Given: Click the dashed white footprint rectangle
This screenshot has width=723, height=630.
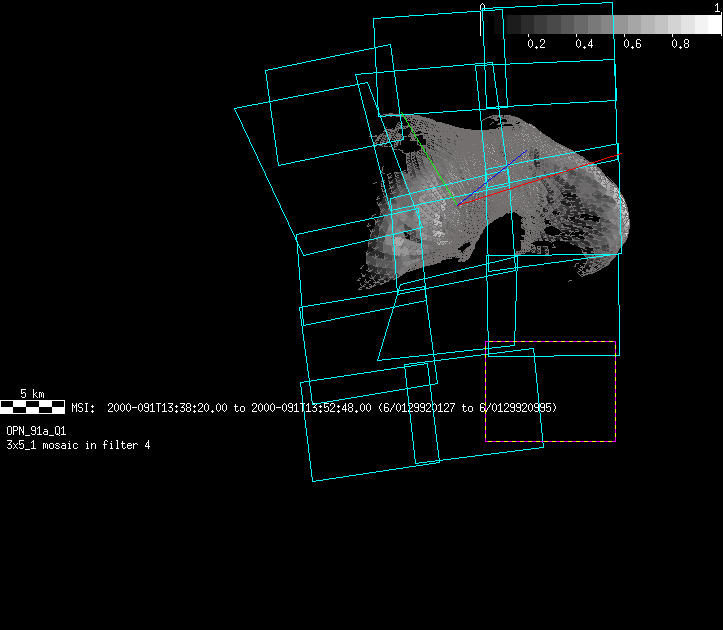Looking at the screenshot, I should click(x=550, y=440).
